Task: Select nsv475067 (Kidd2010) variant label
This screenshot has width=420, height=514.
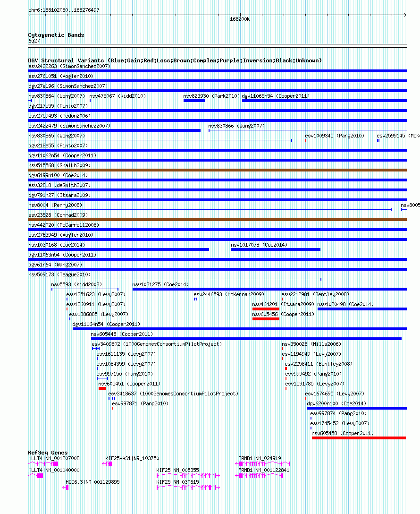Action: point(118,96)
